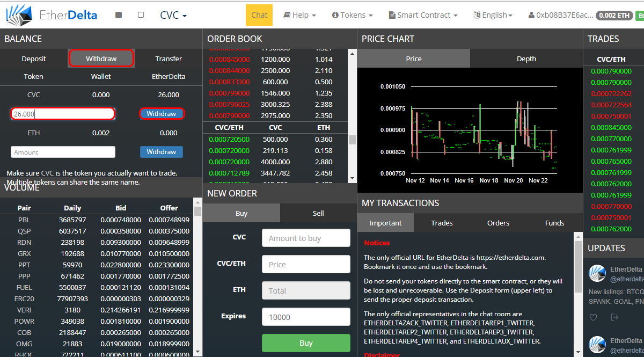Image resolution: width=644 pixels, height=357 pixels.
Task: Click Withdraw button for CVC
Action: tap(162, 114)
